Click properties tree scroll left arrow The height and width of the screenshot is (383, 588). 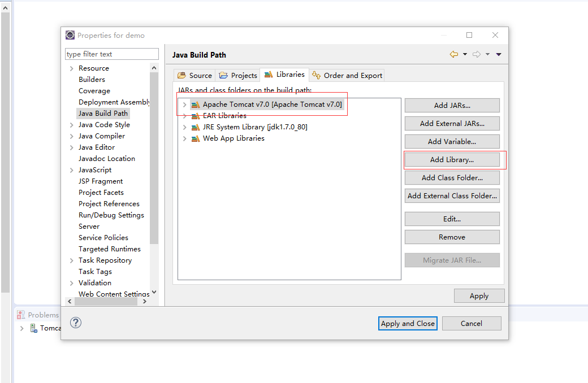tap(70, 301)
